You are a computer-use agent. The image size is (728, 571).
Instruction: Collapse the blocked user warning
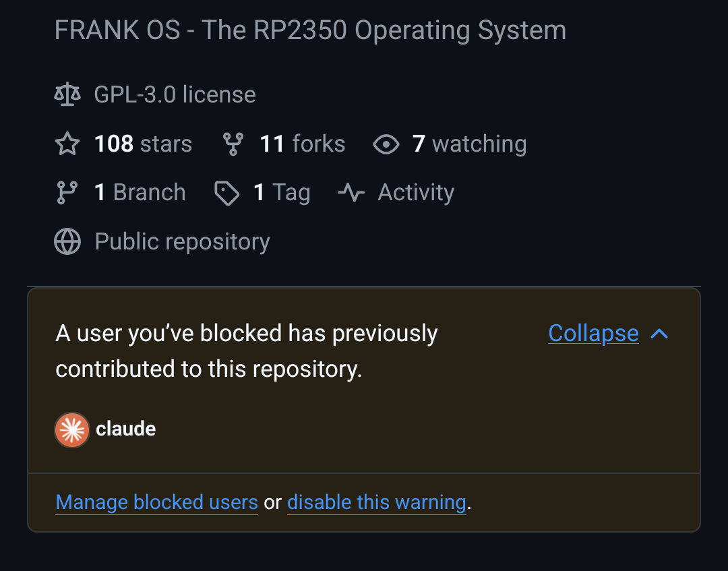click(593, 333)
